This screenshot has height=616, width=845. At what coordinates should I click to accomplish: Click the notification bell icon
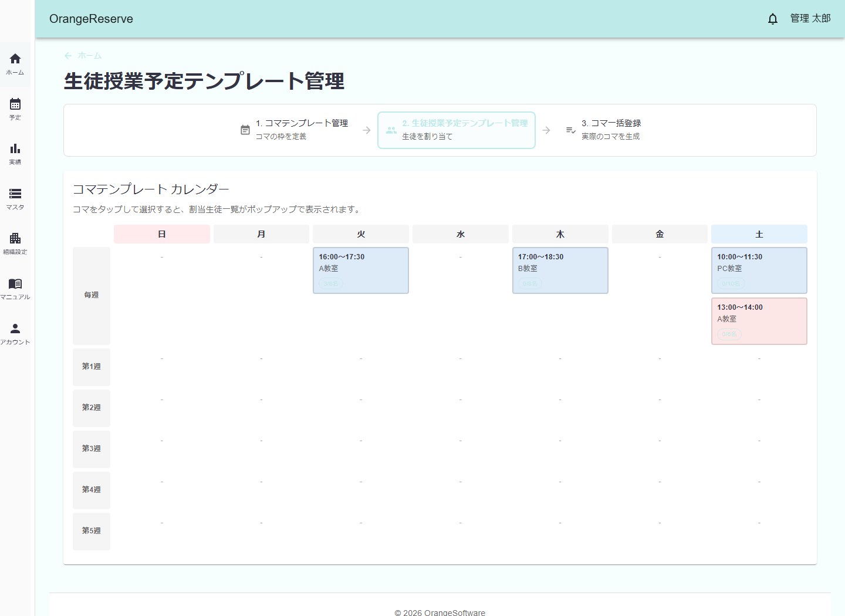click(x=773, y=19)
